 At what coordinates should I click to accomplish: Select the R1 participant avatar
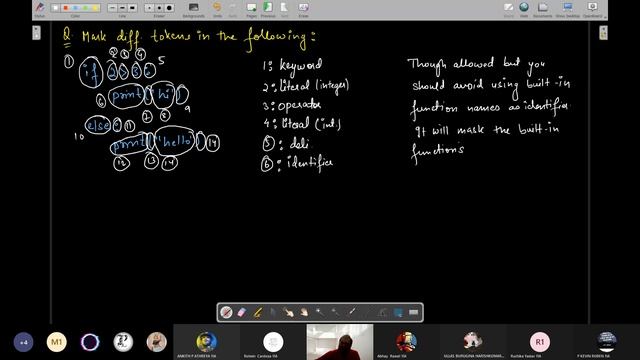coord(540,342)
